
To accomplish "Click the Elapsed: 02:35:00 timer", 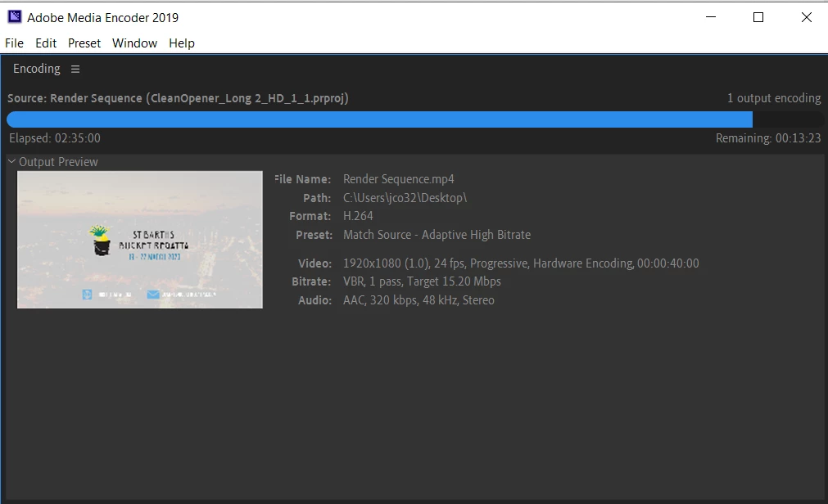I will coord(55,138).
